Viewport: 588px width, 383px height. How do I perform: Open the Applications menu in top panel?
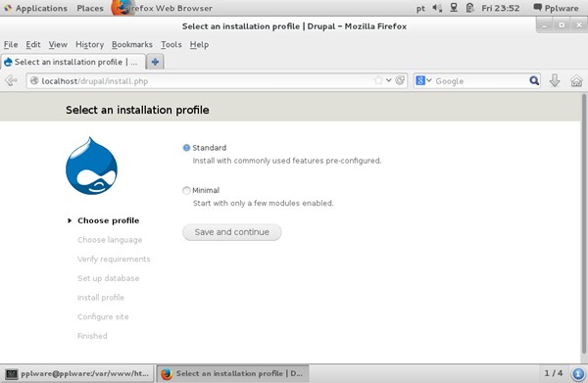click(x=36, y=8)
